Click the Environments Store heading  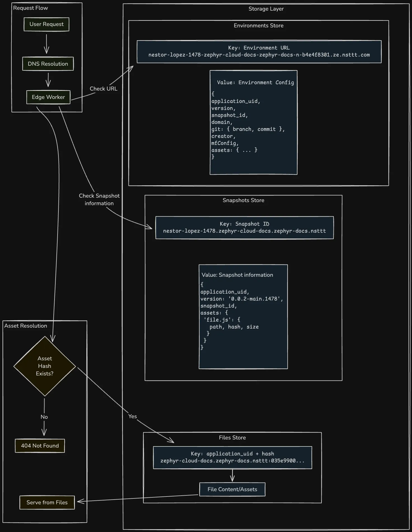click(x=259, y=26)
